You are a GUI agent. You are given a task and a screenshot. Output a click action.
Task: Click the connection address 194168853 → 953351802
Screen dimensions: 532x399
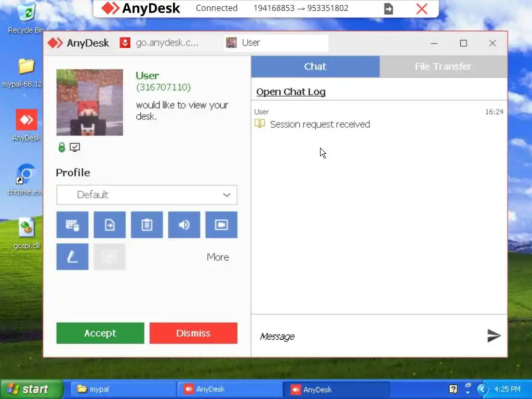(x=301, y=8)
